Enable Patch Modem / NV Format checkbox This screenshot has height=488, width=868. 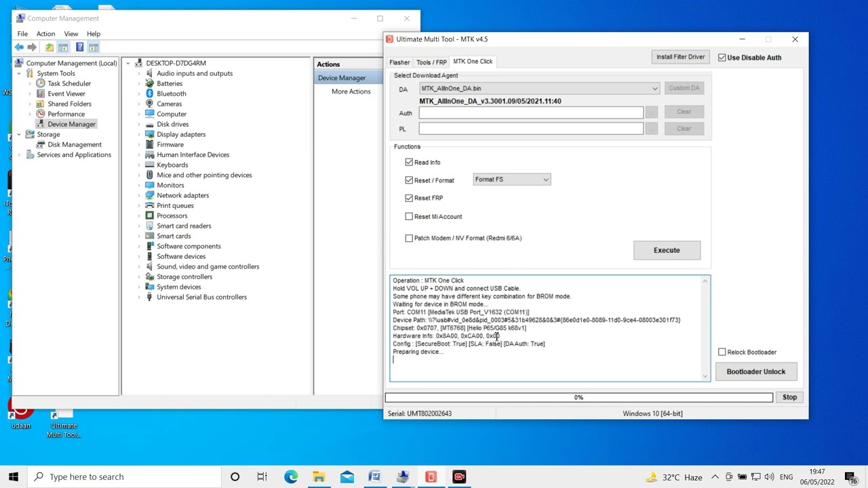click(409, 238)
